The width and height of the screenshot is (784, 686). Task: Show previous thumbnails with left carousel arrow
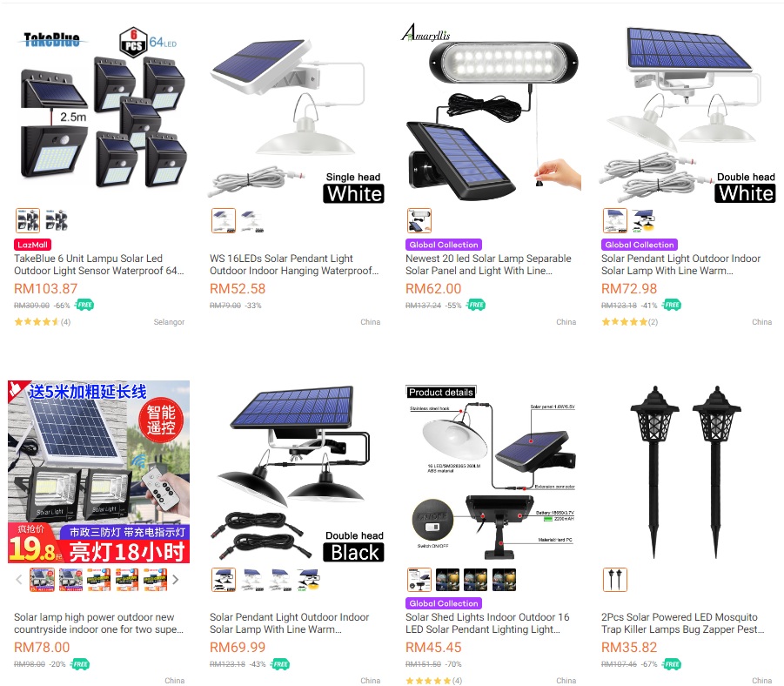(x=19, y=580)
